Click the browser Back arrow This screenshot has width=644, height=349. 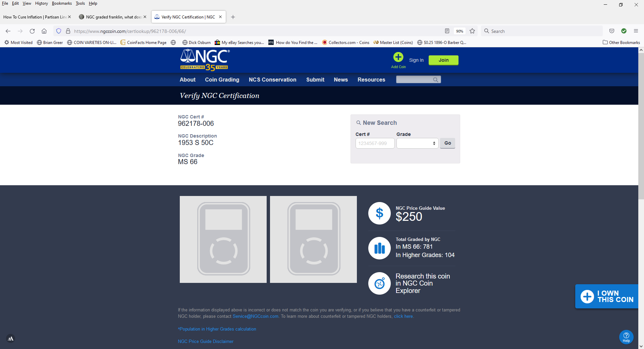click(8, 31)
